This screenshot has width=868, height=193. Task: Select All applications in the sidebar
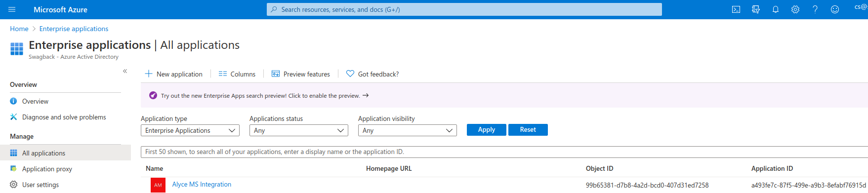65,153
